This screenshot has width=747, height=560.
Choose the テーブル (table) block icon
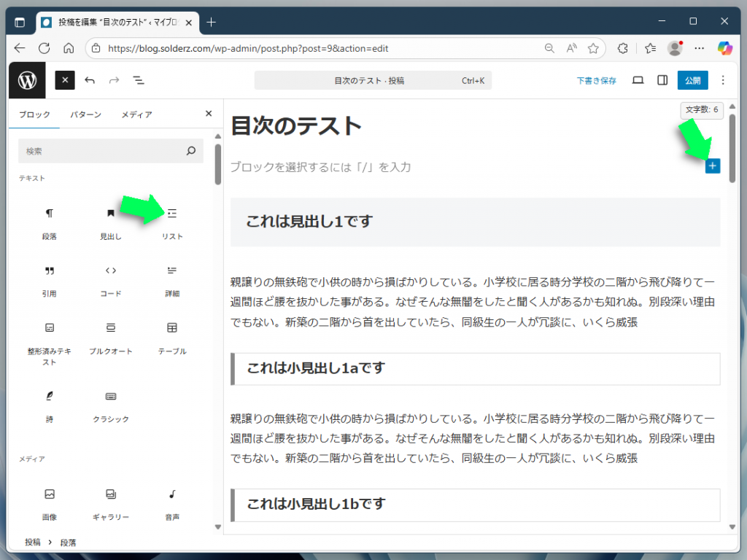pos(171,328)
